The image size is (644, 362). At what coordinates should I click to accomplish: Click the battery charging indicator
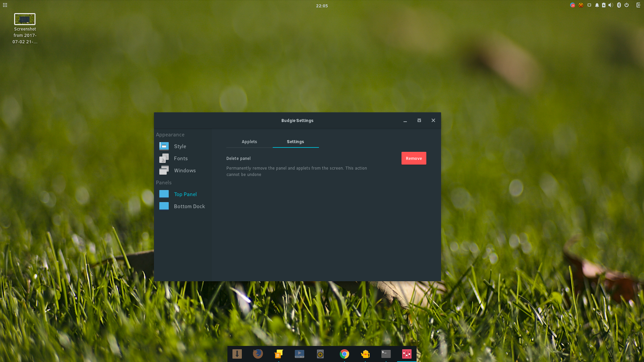(604, 5)
